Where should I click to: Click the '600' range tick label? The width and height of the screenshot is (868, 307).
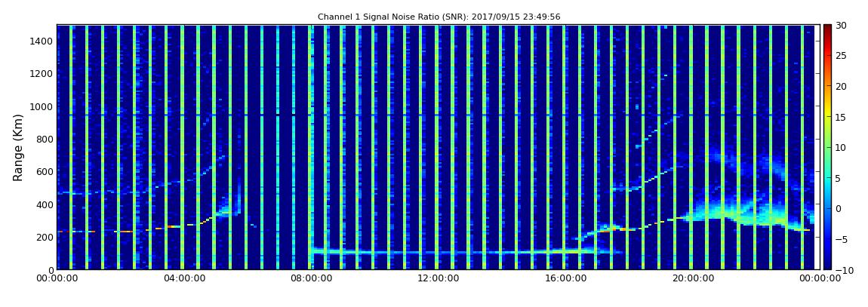[45, 171]
